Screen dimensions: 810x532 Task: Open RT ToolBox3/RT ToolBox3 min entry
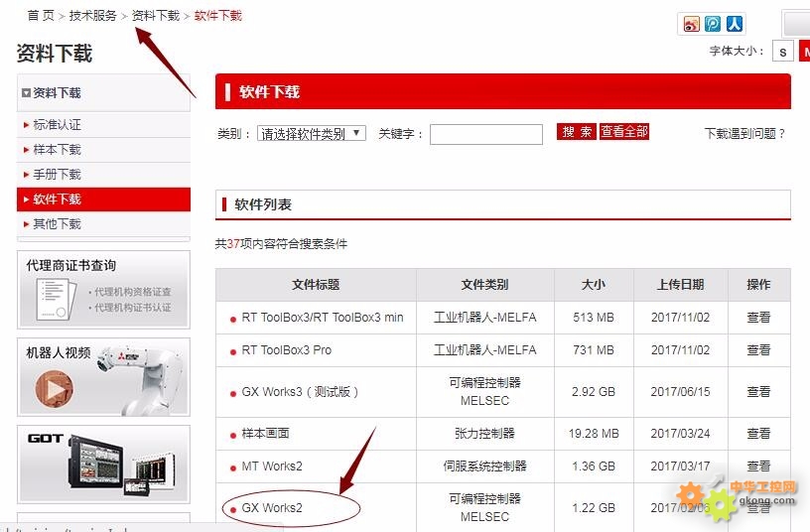pos(323,318)
